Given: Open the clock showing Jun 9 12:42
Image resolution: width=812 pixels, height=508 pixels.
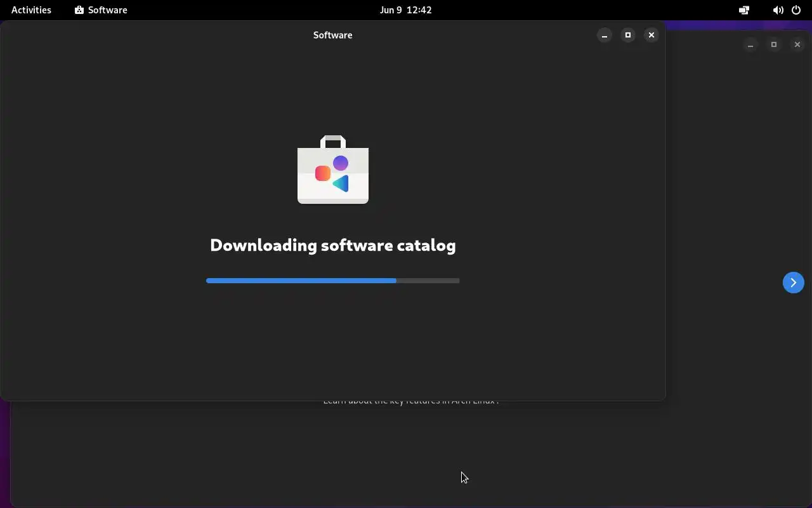Looking at the screenshot, I should click(405, 10).
